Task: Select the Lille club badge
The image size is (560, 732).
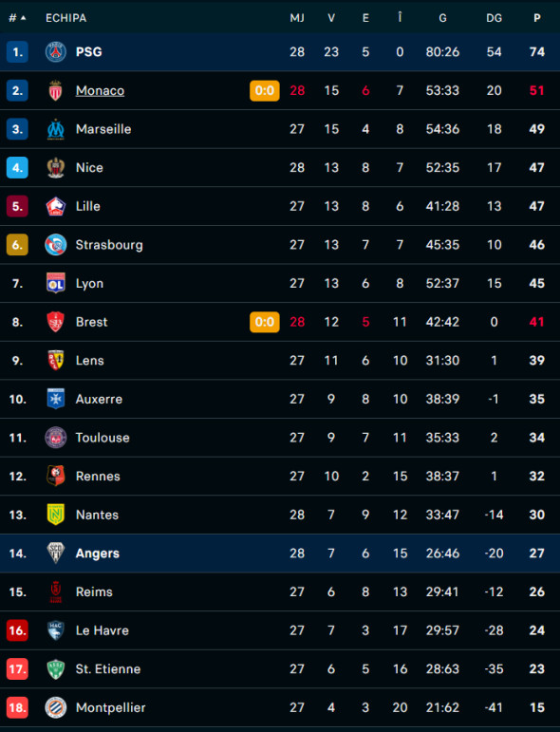Action: 56,206
